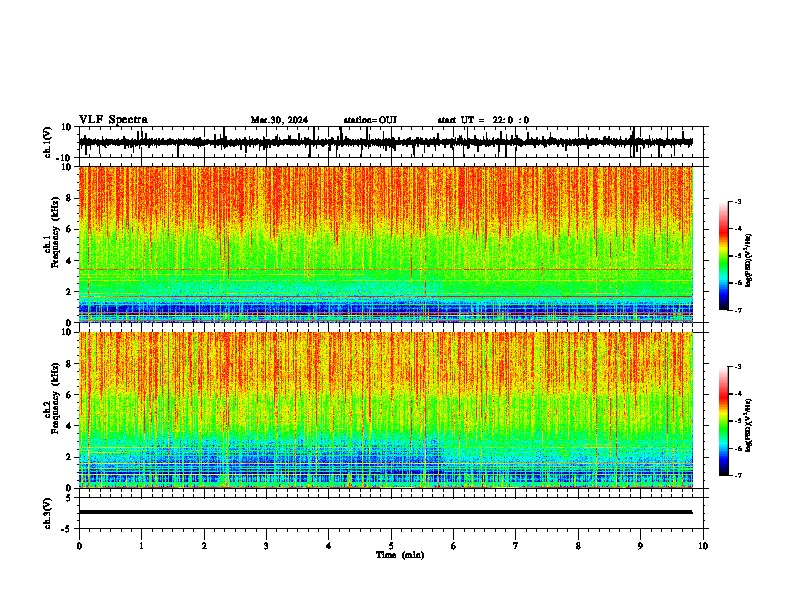Screen dimensions: 792x612
Task: Click the "station=OUI" label
Action: [x=370, y=120]
